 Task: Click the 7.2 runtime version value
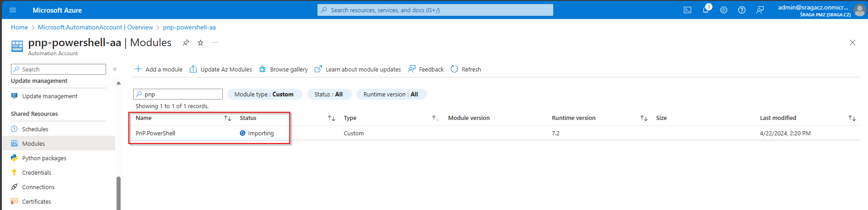tap(556, 133)
